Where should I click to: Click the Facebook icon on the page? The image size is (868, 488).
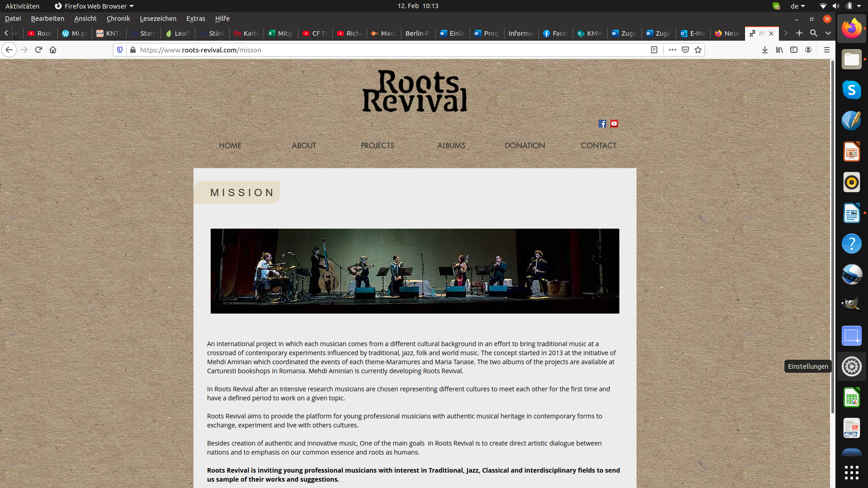[x=602, y=124]
